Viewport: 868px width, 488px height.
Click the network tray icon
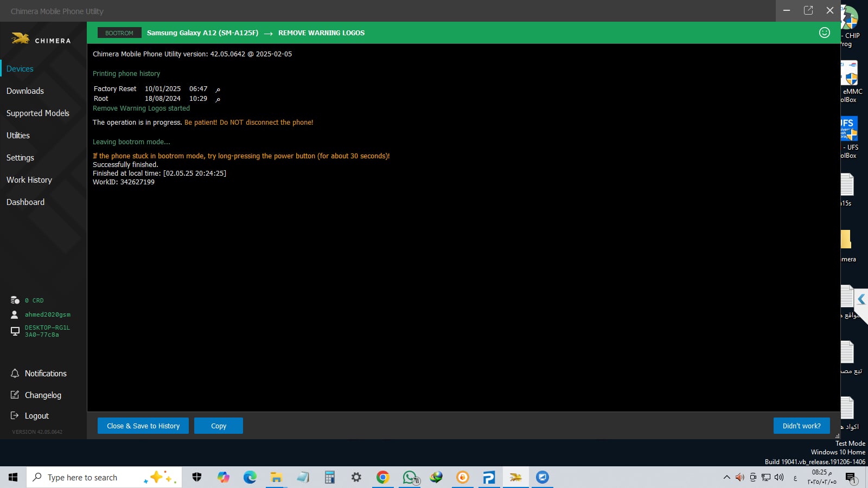pyautogui.click(x=766, y=477)
